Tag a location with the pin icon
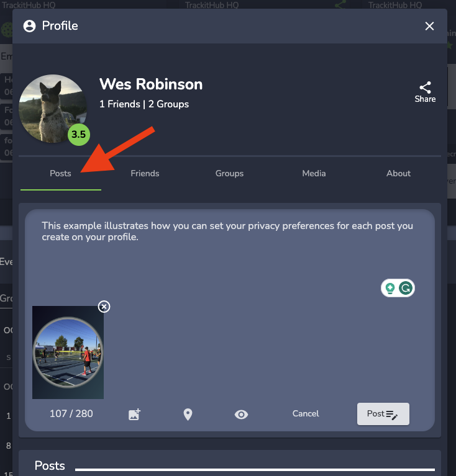Screen dimensions: 456x476 coord(188,415)
